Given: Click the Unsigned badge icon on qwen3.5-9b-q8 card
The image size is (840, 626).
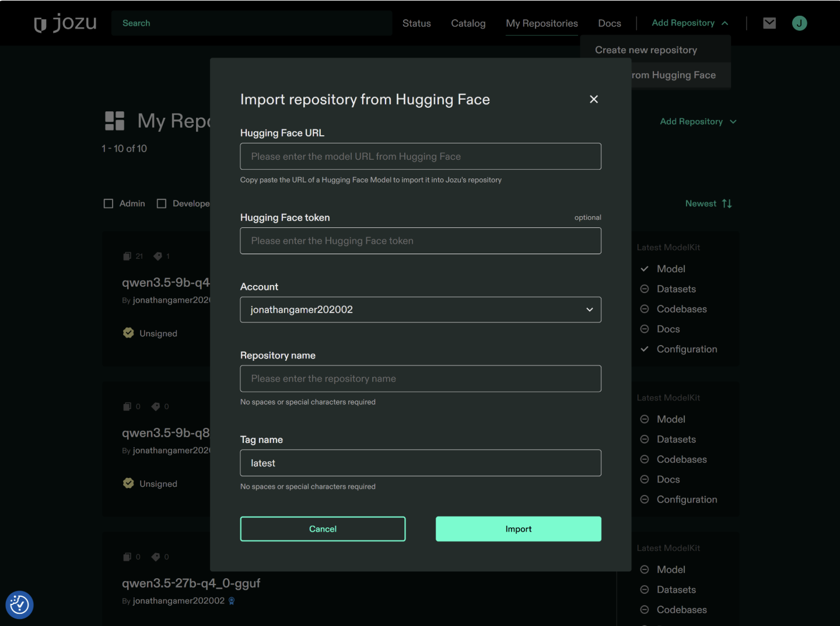Looking at the screenshot, I should 128,483.
